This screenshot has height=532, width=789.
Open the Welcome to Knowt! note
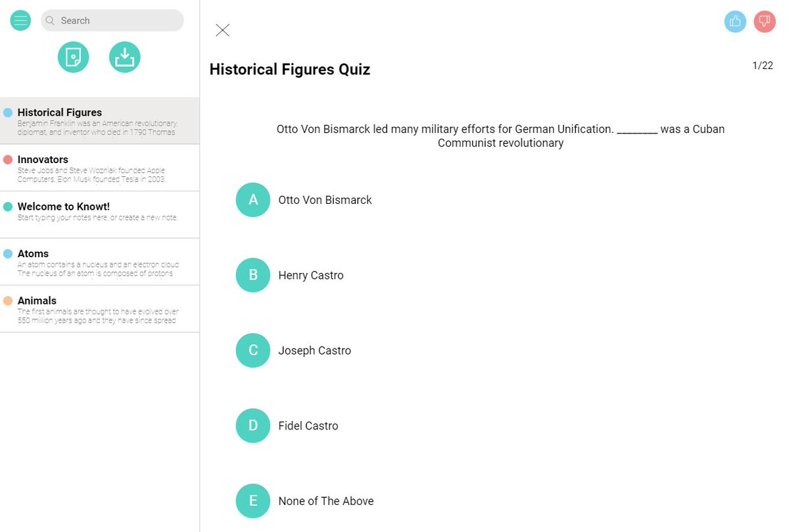pos(100,215)
